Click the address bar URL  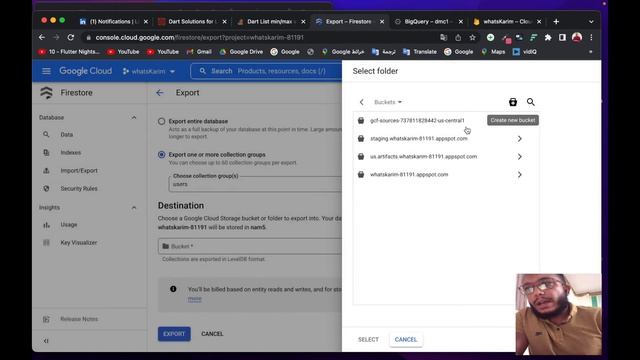(x=199, y=37)
